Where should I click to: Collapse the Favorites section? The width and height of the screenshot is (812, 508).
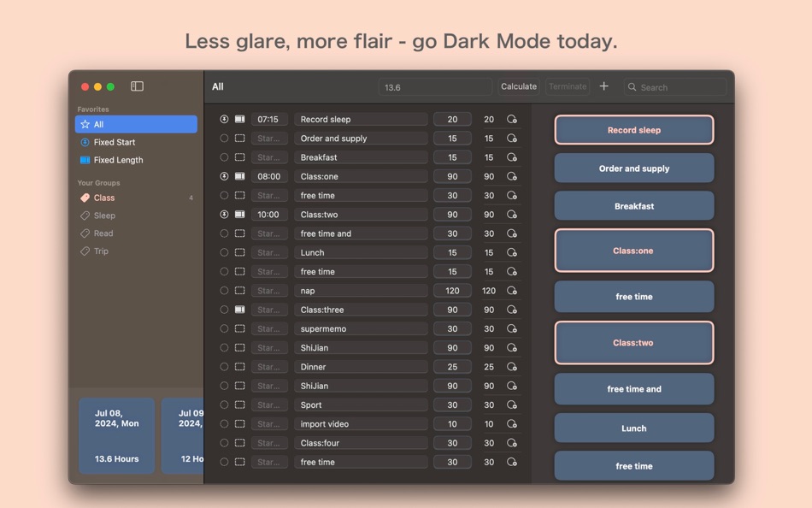click(x=97, y=109)
